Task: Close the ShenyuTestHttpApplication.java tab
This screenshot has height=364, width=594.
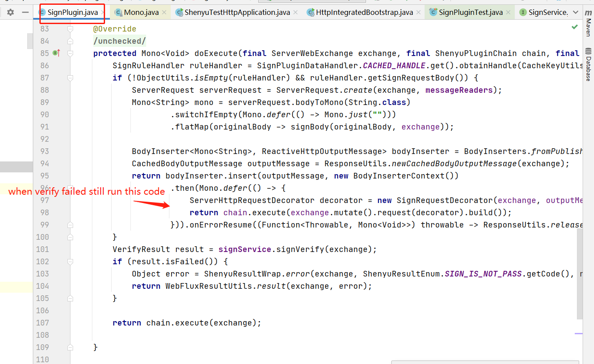Action: click(296, 12)
